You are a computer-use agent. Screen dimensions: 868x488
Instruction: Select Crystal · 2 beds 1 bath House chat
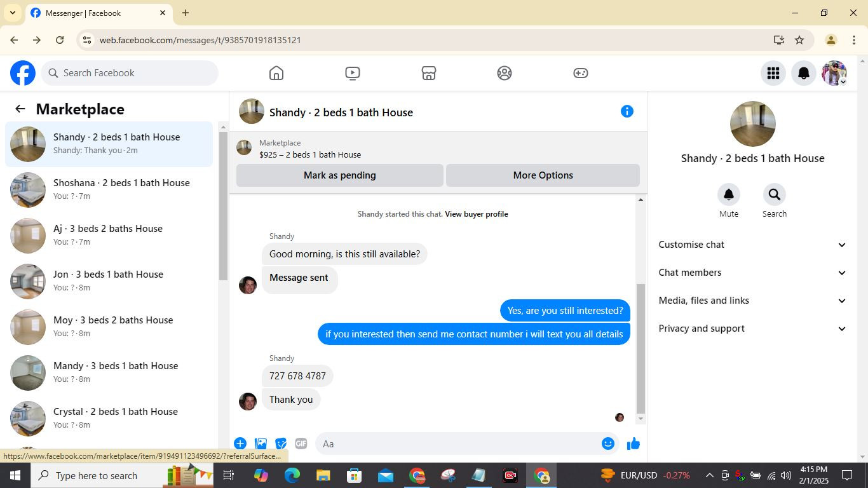(x=109, y=419)
